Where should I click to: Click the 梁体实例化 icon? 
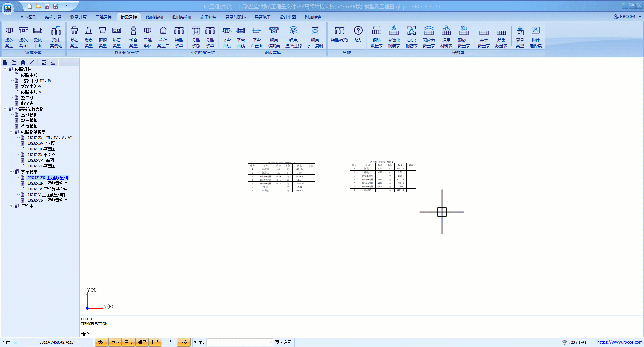(x=56, y=36)
